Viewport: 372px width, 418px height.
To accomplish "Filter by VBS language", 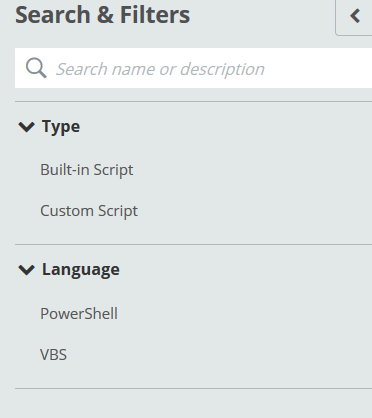I will pyautogui.click(x=53, y=355).
